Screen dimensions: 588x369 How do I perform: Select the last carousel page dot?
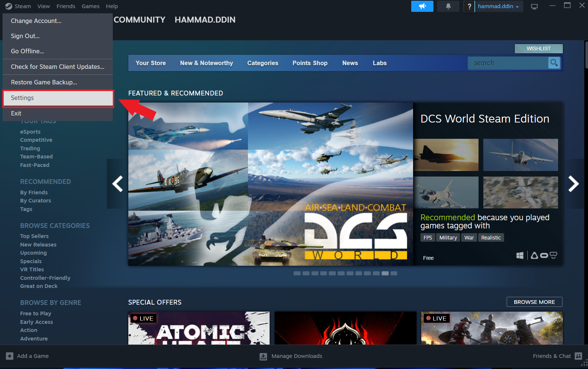pyautogui.click(x=393, y=274)
